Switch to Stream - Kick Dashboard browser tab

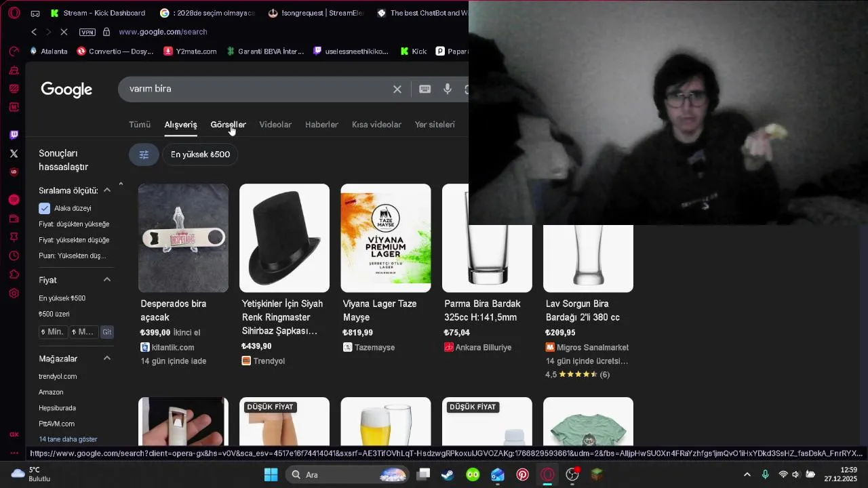(98, 13)
